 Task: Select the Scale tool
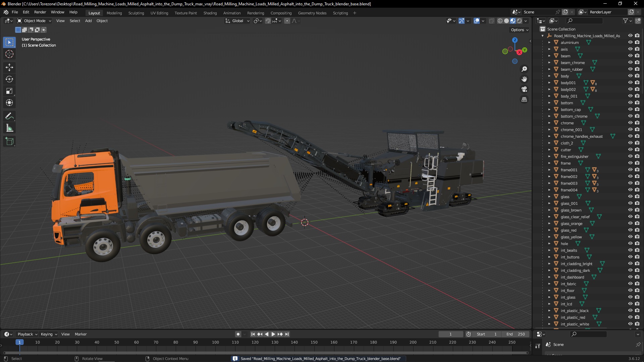pos(9,91)
